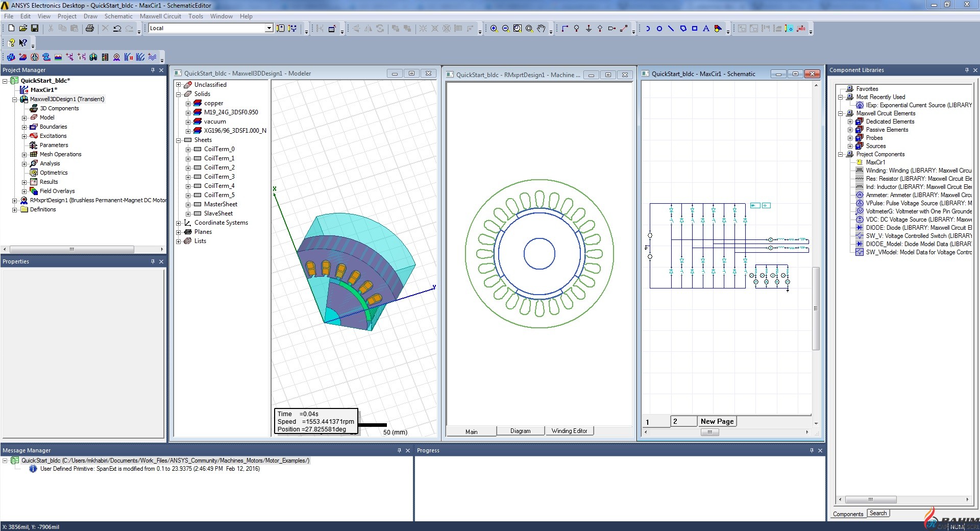Select DIODE: Diode library component
The image size is (980, 531).
(x=913, y=228)
